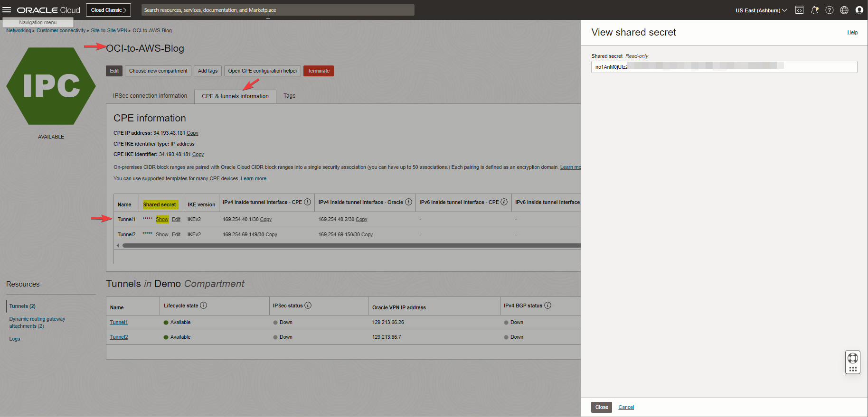
Task: Switch to Cloud Classic view
Action: click(x=108, y=10)
